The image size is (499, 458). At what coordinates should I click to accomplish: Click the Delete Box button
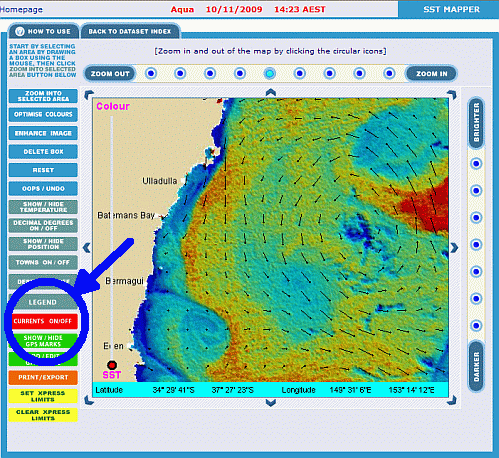click(43, 152)
